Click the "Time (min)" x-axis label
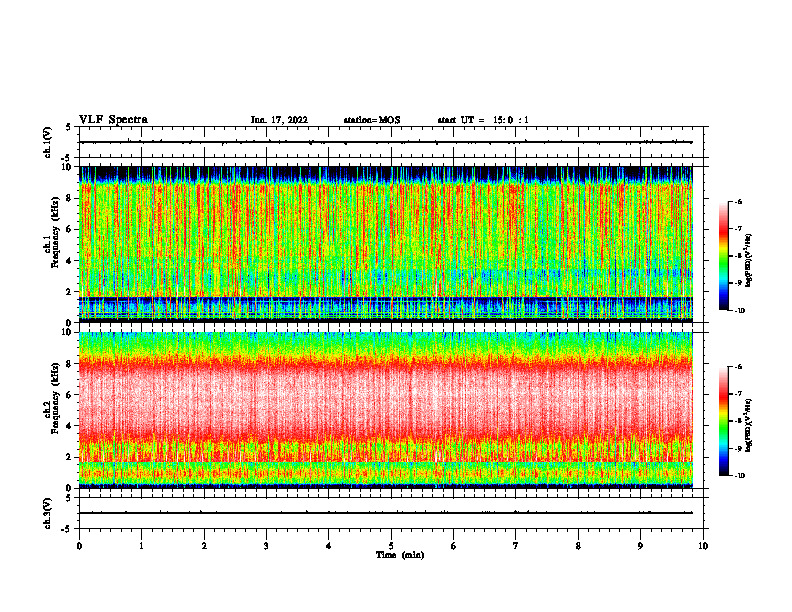792x612 pixels. coord(400,555)
